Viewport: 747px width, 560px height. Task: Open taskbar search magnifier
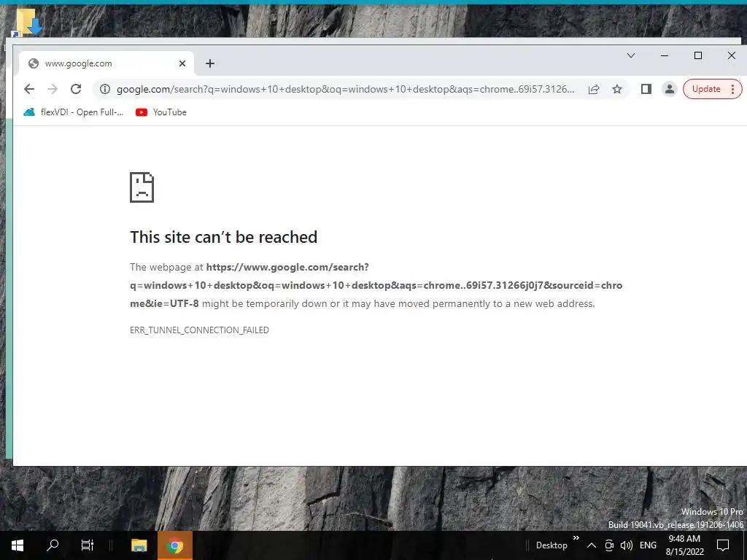[x=53, y=545]
